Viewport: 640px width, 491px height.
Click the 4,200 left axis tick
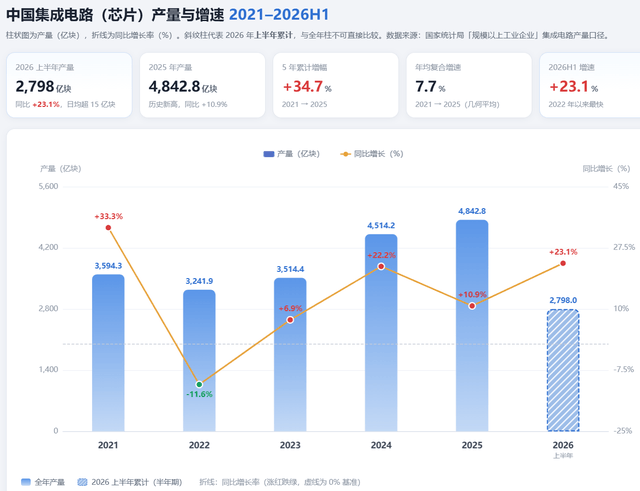[x=48, y=247]
